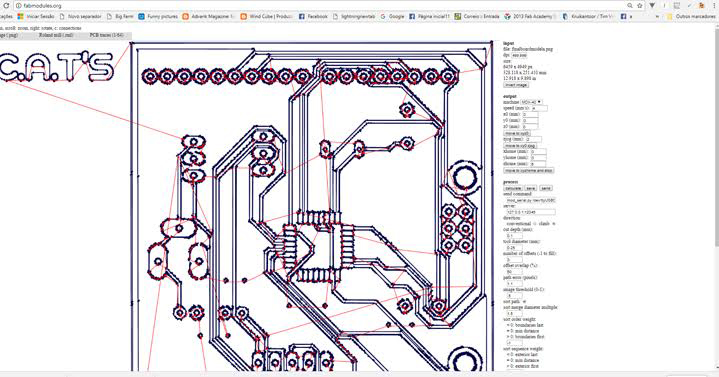Image resolution: width=719 pixels, height=377 pixels.
Task: Reload the page with the refresh icon
Action: [6, 6]
